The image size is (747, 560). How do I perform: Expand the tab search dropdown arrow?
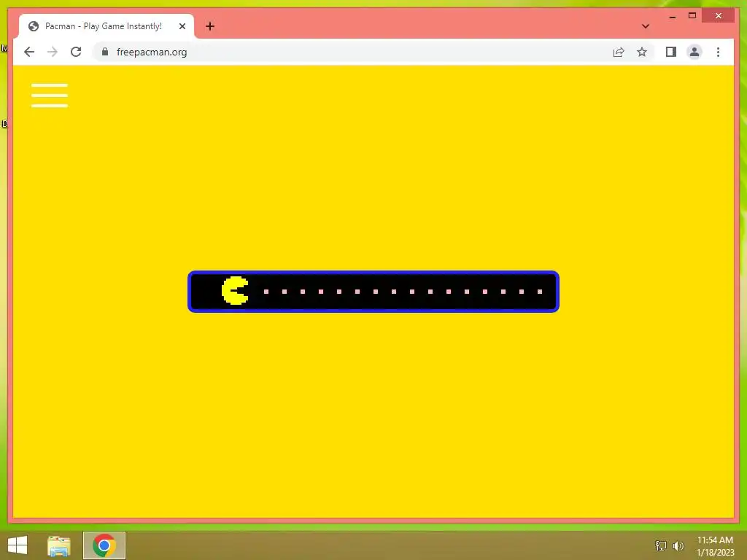coord(646,26)
